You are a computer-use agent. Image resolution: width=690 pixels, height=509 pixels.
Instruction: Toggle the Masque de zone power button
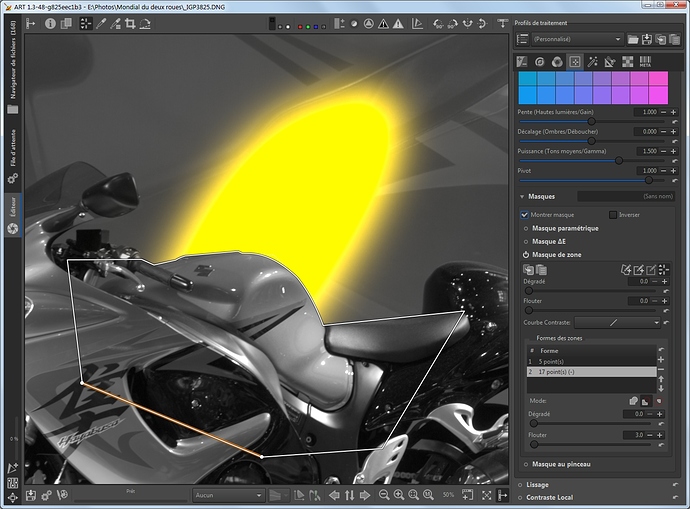coord(525,255)
